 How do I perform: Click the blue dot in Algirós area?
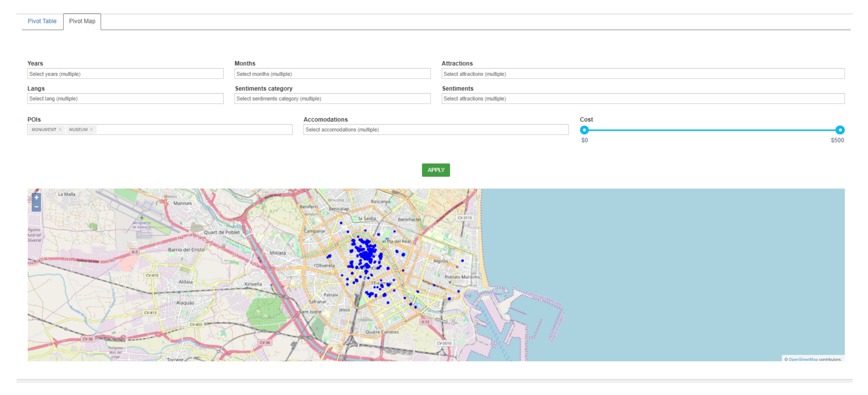[x=462, y=261]
